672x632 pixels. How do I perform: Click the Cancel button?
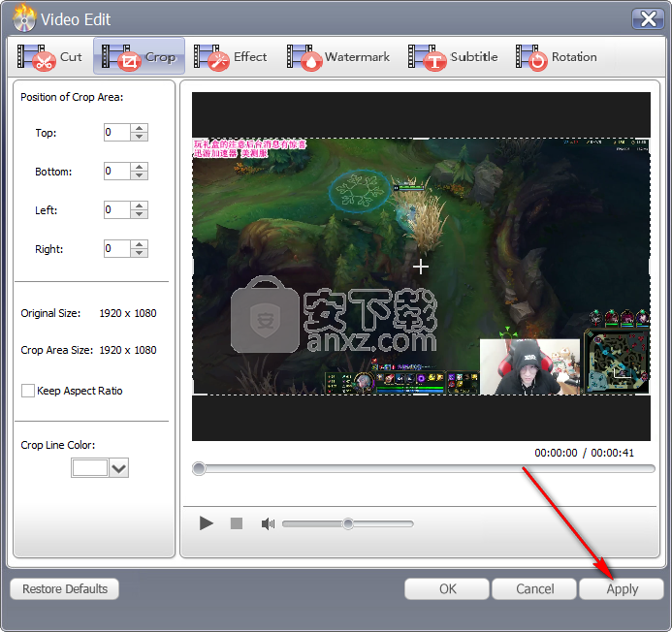[534, 588]
